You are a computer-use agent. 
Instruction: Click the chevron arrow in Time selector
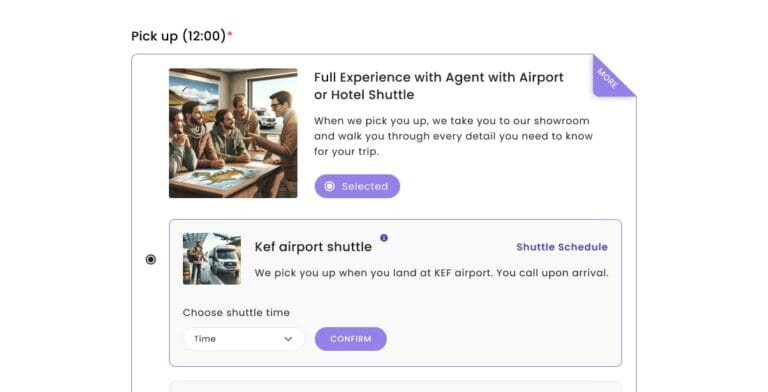point(288,339)
